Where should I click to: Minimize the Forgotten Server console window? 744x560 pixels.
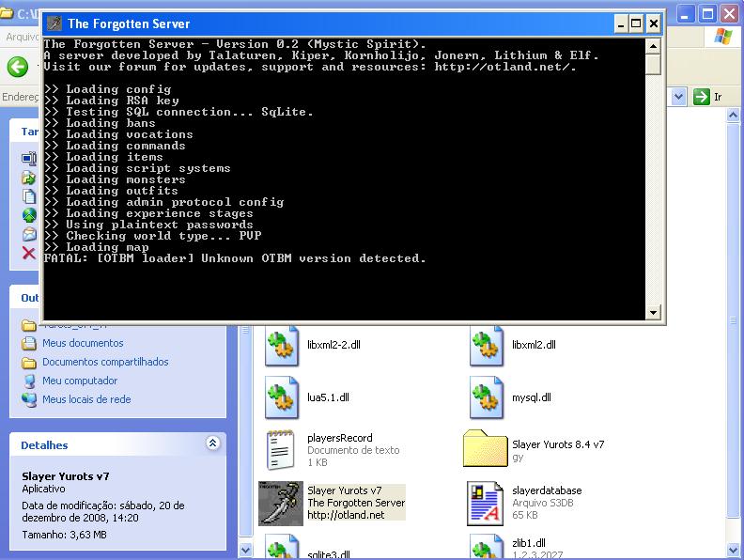(x=621, y=23)
